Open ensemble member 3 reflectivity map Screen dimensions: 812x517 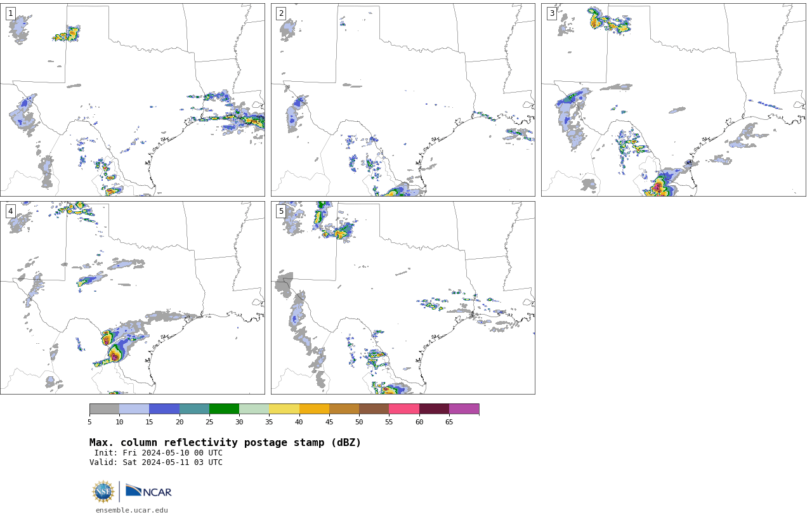coord(674,100)
